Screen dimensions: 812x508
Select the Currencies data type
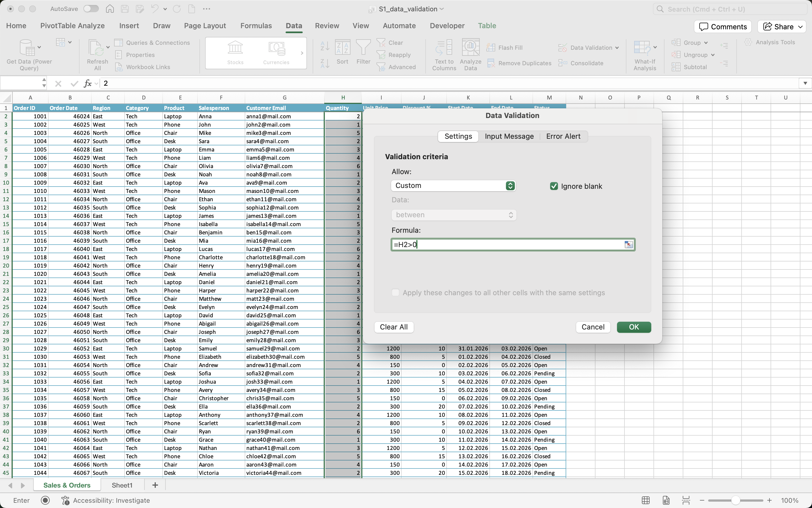276,53
